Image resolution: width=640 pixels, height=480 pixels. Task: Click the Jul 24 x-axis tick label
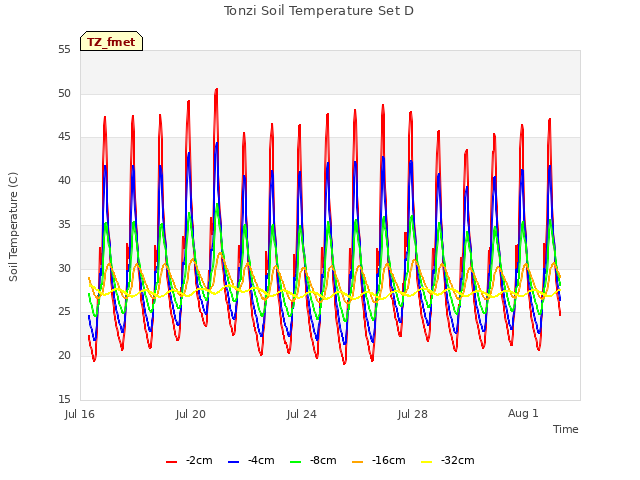point(302,414)
